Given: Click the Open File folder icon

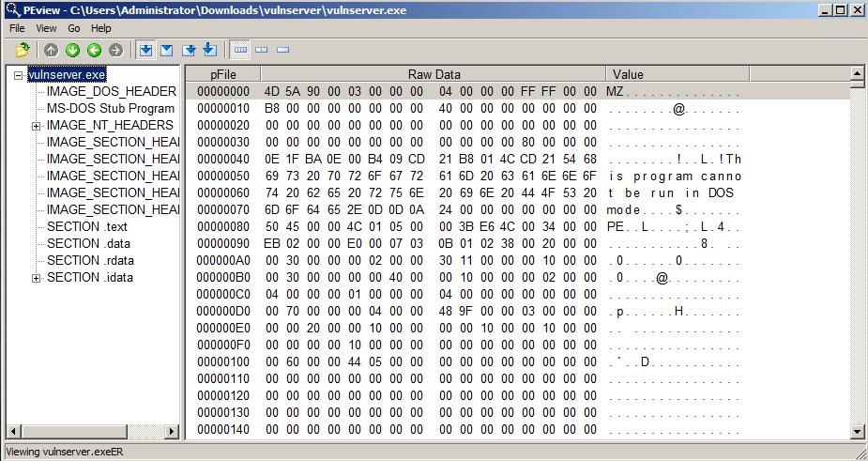Looking at the screenshot, I should click(23, 51).
